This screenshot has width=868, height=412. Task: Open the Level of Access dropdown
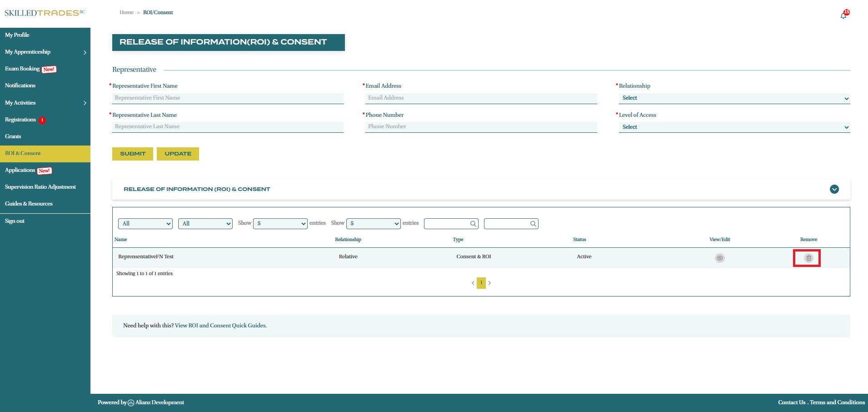pyautogui.click(x=734, y=127)
